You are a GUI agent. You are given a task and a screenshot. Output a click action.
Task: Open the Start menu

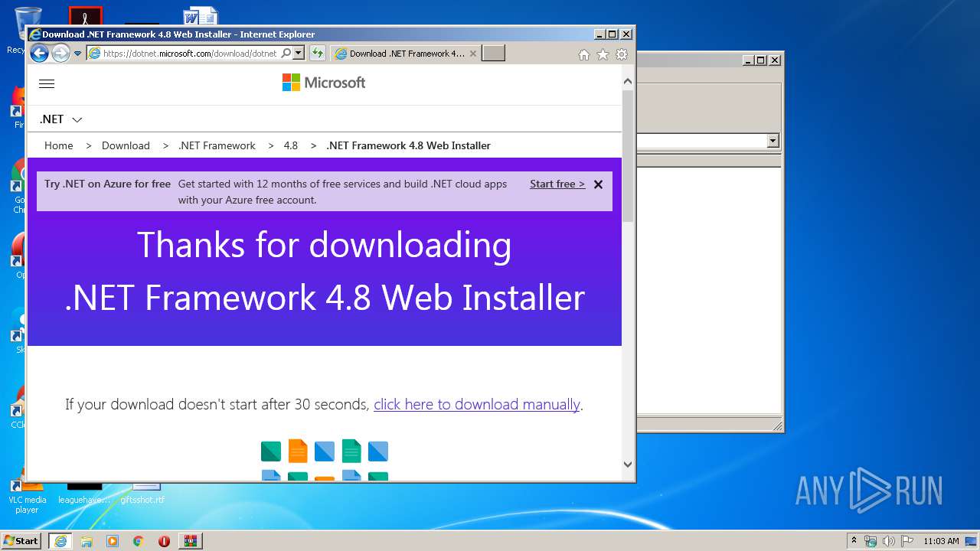click(21, 540)
